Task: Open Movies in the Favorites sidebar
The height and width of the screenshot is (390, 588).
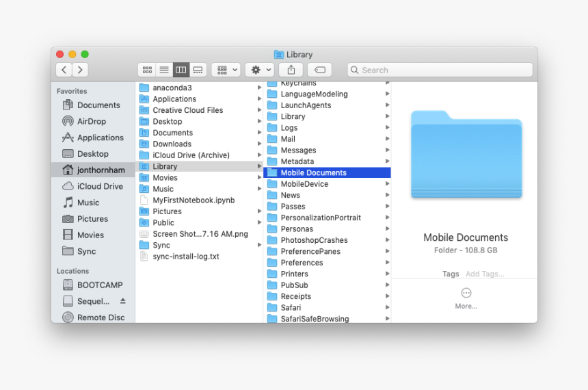Action: coord(92,235)
